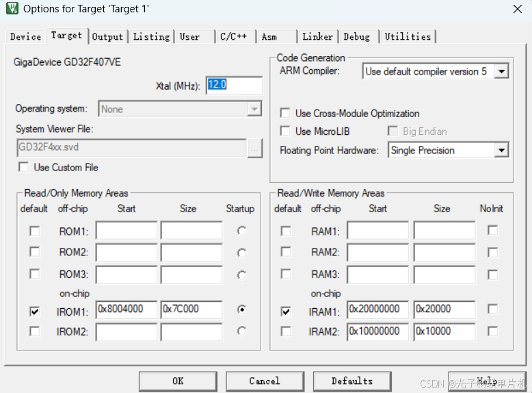Uncheck the IROM1 default checkbox
This screenshot has width=532, height=393.
[x=35, y=312]
